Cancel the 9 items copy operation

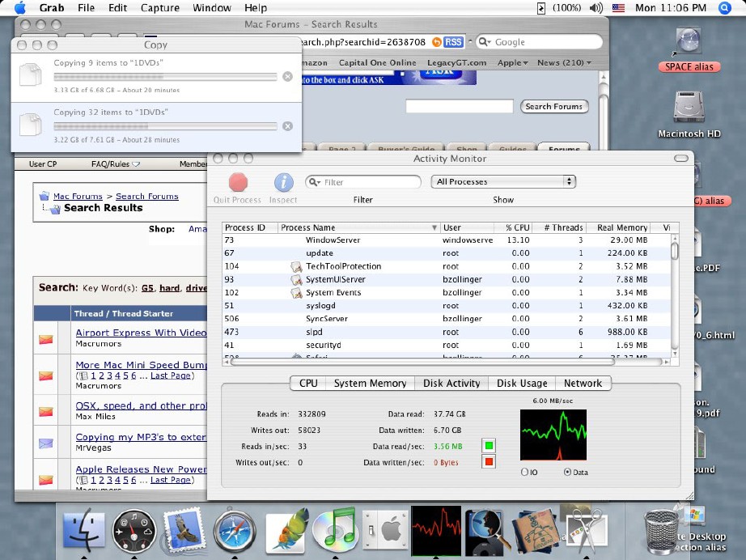(x=287, y=77)
